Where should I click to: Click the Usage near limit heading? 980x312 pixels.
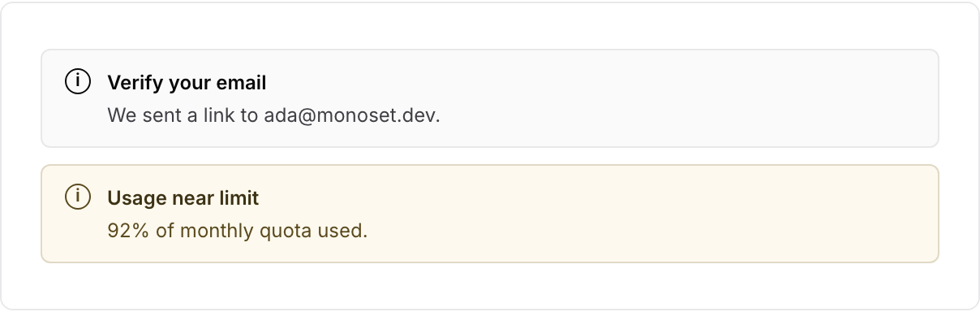[x=183, y=197]
